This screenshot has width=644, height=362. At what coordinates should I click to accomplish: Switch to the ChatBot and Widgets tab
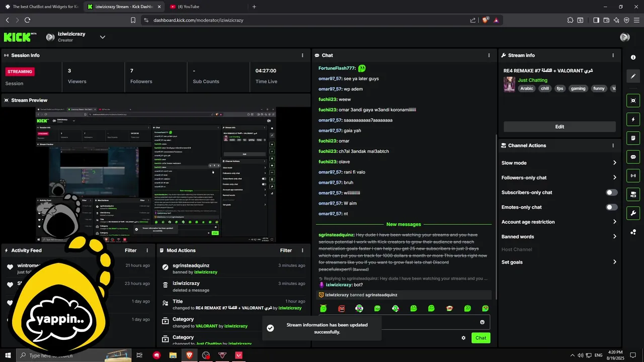pyautogui.click(x=41, y=7)
